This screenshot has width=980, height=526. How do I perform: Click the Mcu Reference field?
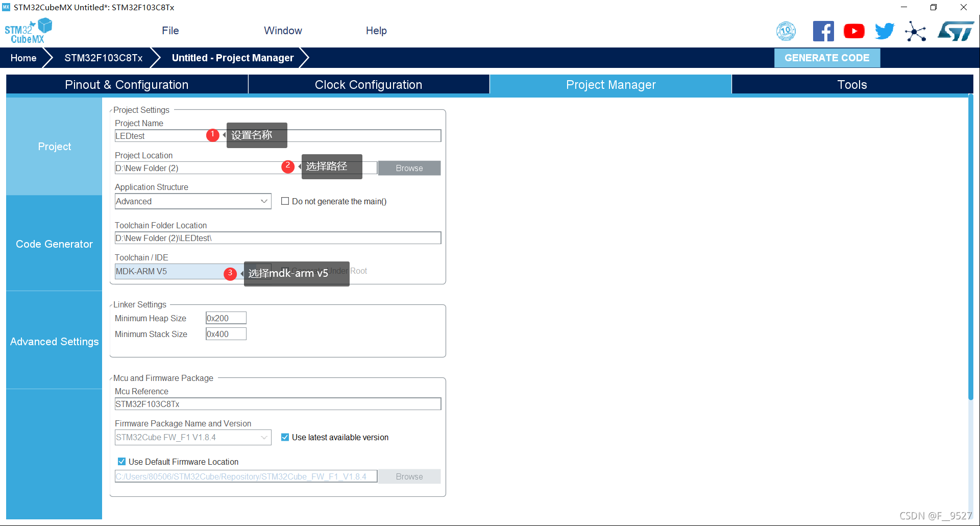click(x=278, y=404)
